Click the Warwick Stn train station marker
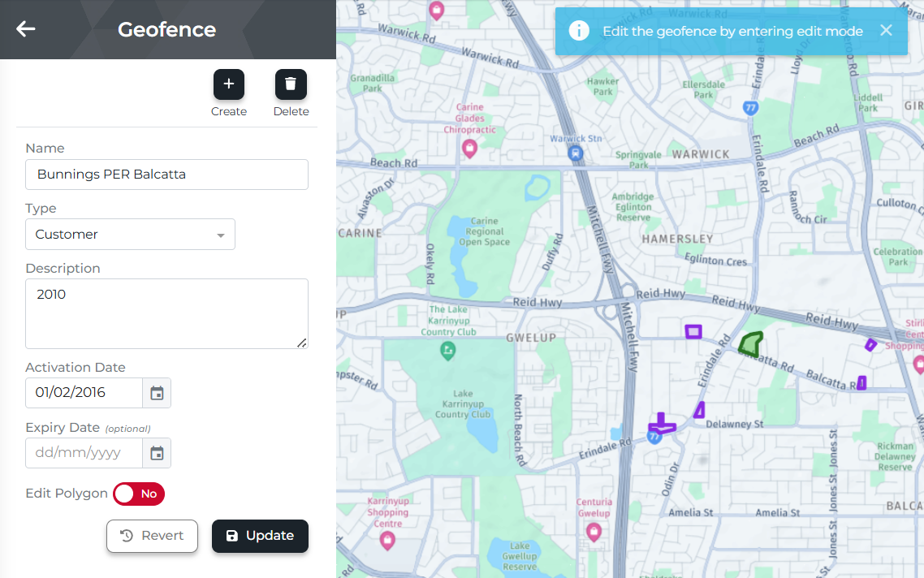 pos(575,153)
